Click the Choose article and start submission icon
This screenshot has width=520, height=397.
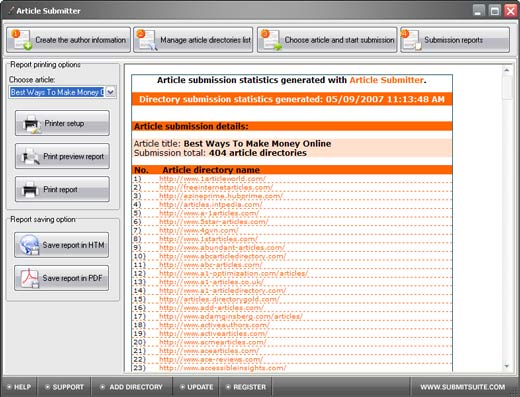[271, 40]
